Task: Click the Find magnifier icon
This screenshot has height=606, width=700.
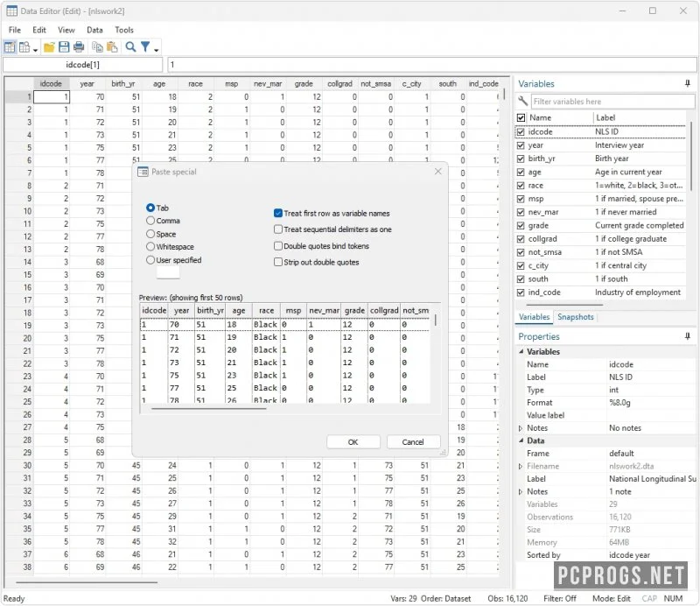Action: coord(130,47)
